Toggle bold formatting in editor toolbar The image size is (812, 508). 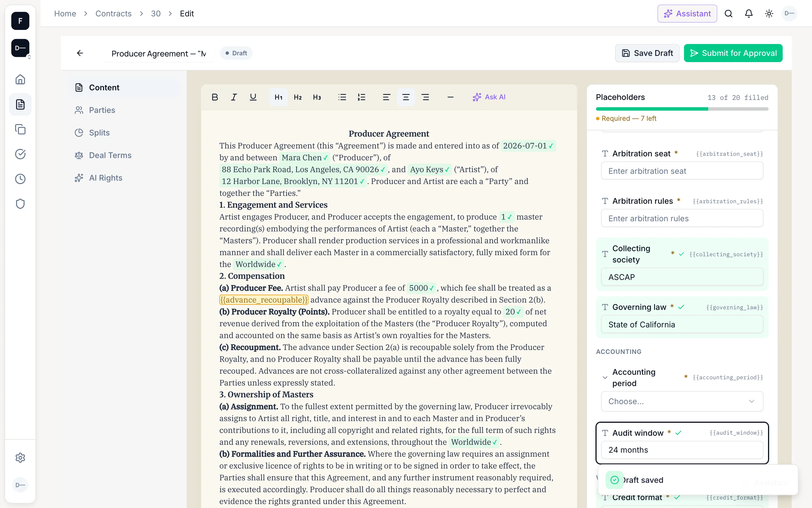215,97
